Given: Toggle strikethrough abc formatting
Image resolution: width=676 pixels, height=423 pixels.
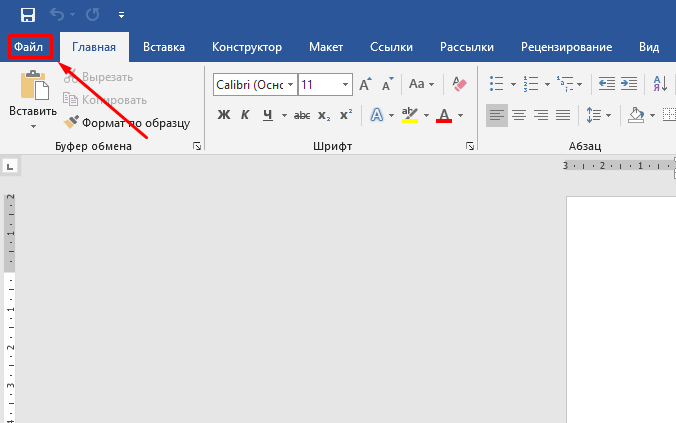Looking at the screenshot, I should [302, 115].
